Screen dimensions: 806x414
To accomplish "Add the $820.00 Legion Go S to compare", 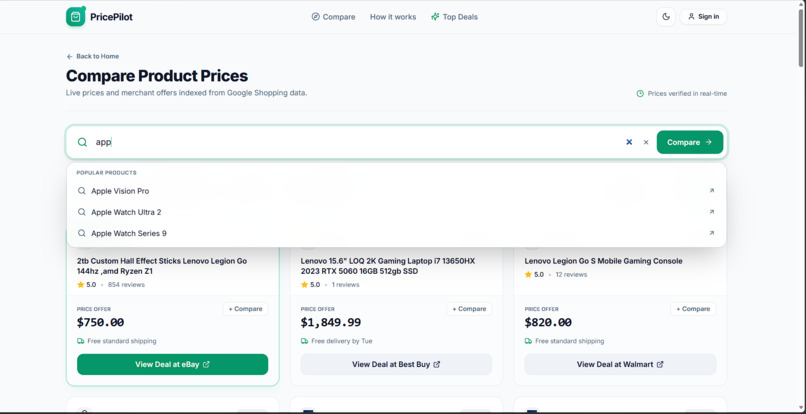I will coord(693,309).
